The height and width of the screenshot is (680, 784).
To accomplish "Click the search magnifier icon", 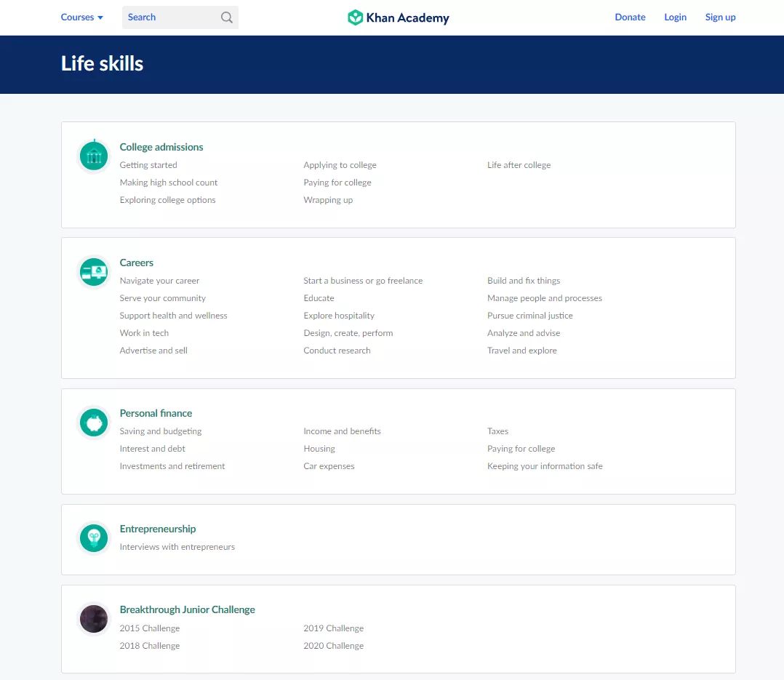I will [x=226, y=17].
